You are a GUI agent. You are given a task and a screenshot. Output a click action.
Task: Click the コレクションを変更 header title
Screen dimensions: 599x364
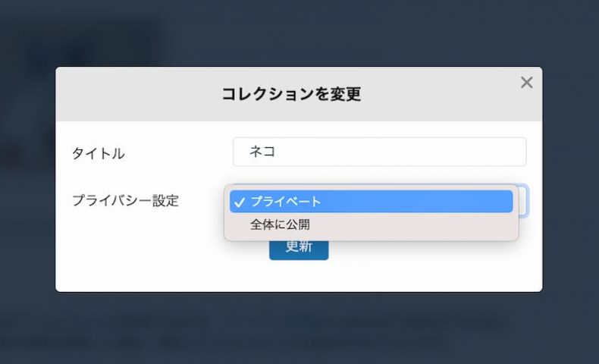click(x=291, y=94)
